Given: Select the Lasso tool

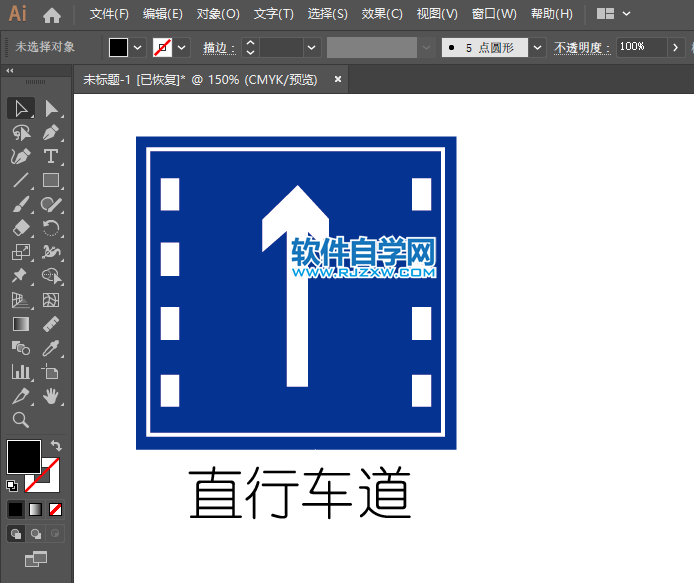Looking at the screenshot, I should 20,132.
